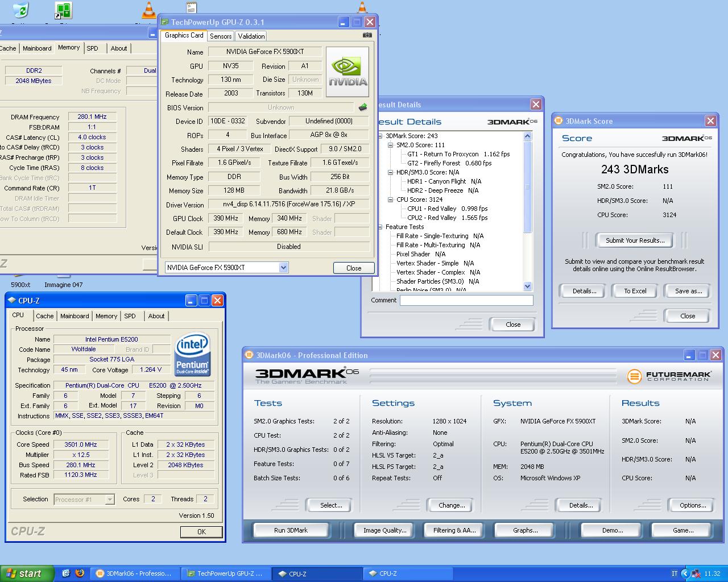Switch to the Validation tab in GPU-Z
The height and width of the screenshot is (582, 728).
coord(251,36)
